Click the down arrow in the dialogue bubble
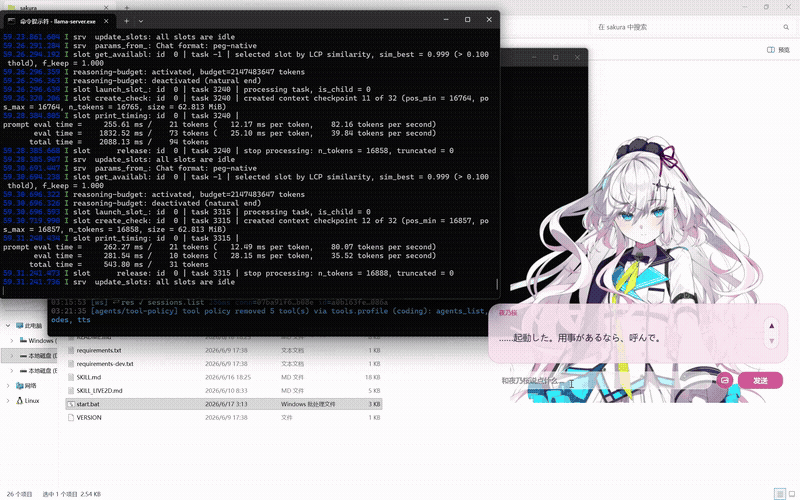800x500 pixels. click(771, 341)
